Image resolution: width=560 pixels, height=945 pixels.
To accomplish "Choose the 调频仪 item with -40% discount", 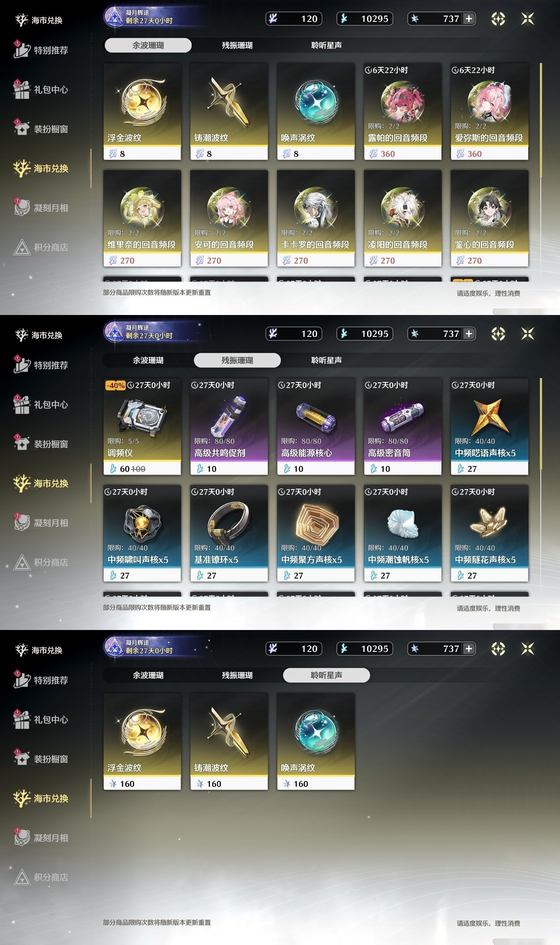I will pyautogui.click(x=142, y=427).
